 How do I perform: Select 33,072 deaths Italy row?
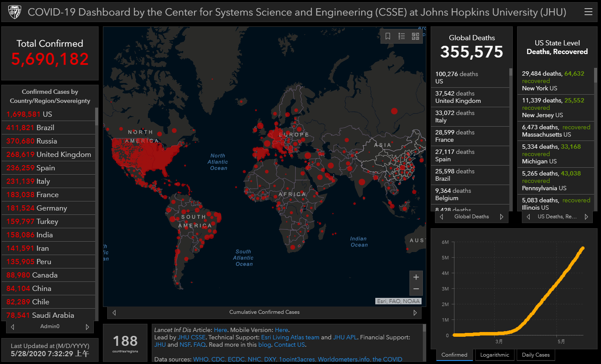click(x=470, y=117)
